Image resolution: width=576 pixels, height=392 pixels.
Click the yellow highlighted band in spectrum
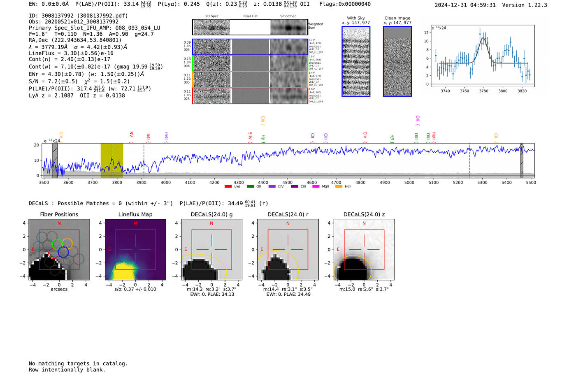112,160
